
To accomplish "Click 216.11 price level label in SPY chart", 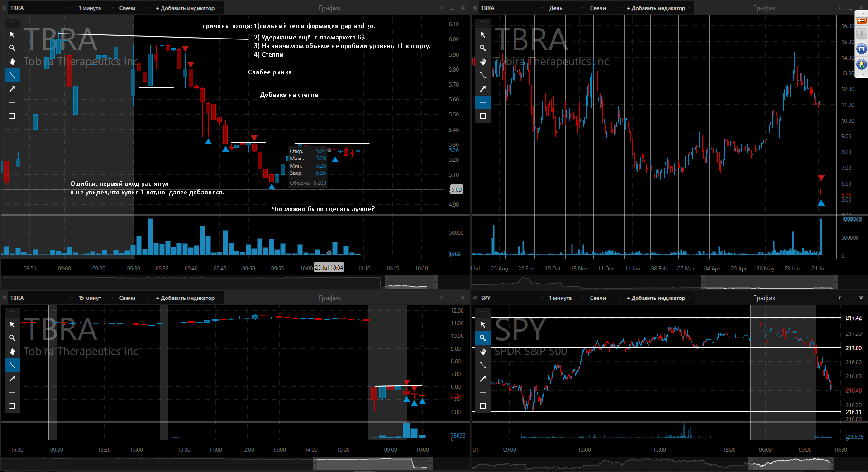I will 854,412.
